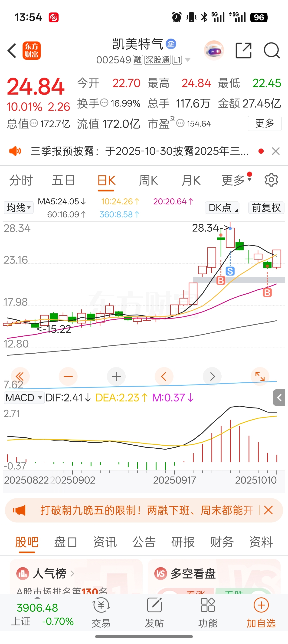Tap the 上证 3906.48 index value
This screenshot has height=644, width=288.
click(x=37, y=608)
